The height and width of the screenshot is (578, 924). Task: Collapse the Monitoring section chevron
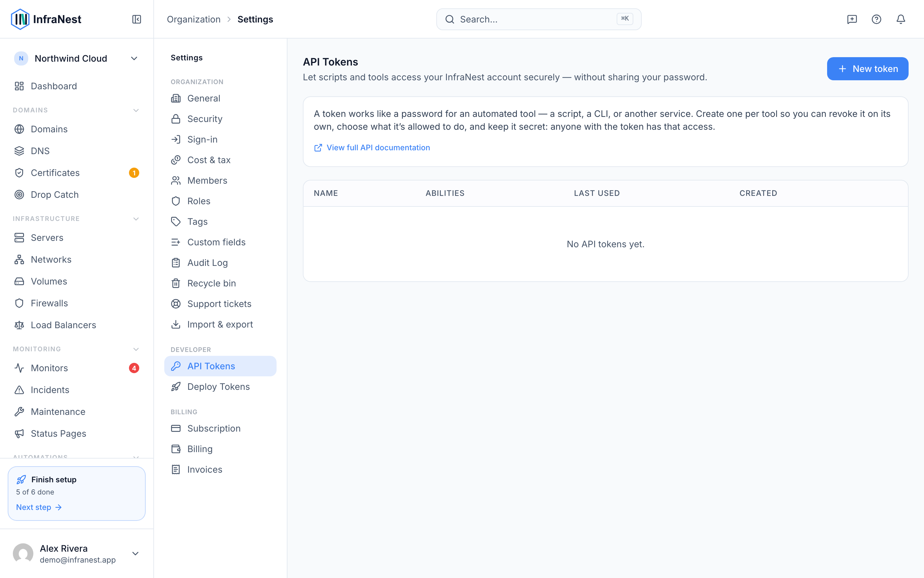click(x=136, y=349)
